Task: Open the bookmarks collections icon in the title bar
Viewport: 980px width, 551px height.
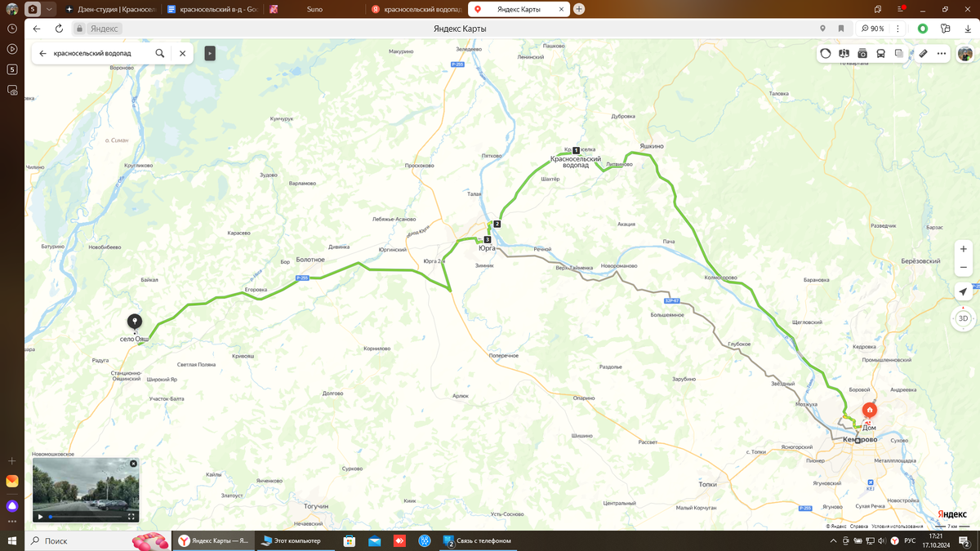Action: coord(878,9)
